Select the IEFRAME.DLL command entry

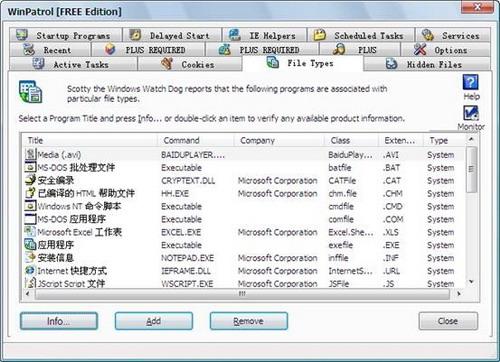[x=186, y=271]
